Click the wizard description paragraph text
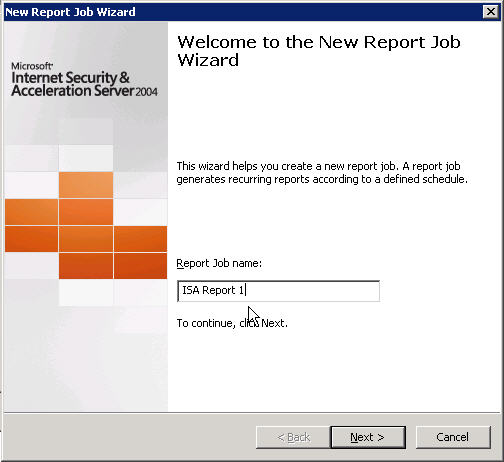Image resolution: width=504 pixels, height=462 pixels. click(x=322, y=173)
